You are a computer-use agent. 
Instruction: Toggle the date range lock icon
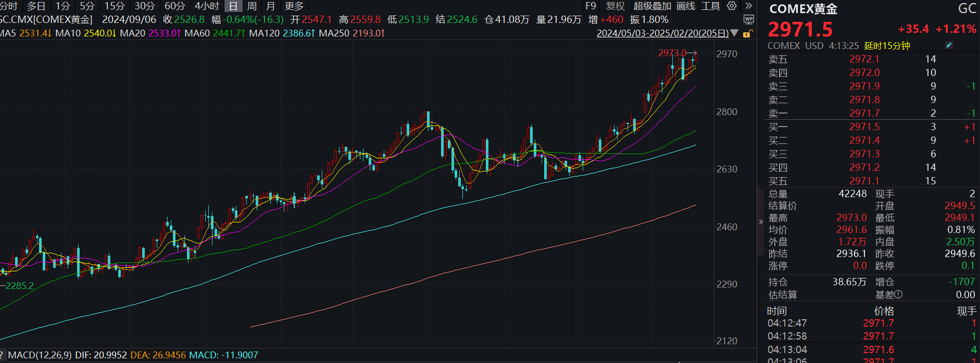(747, 34)
